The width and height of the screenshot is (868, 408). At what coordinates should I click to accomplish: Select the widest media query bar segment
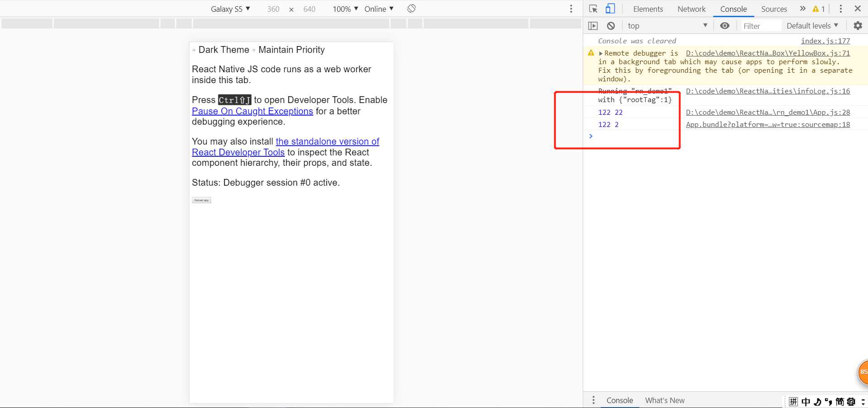(291, 23)
